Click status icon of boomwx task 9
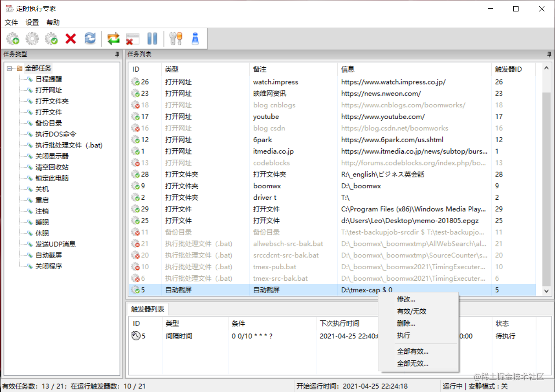The image size is (555, 392). pyautogui.click(x=135, y=186)
